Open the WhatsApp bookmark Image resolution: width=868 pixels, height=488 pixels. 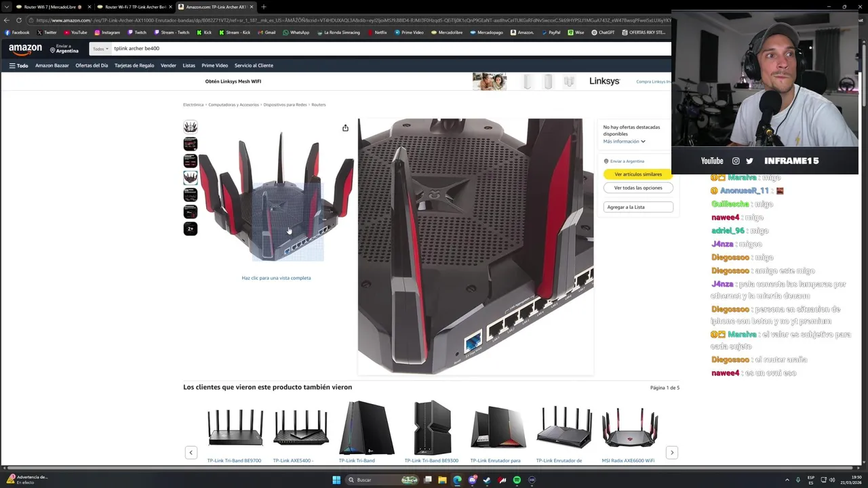pos(296,32)
